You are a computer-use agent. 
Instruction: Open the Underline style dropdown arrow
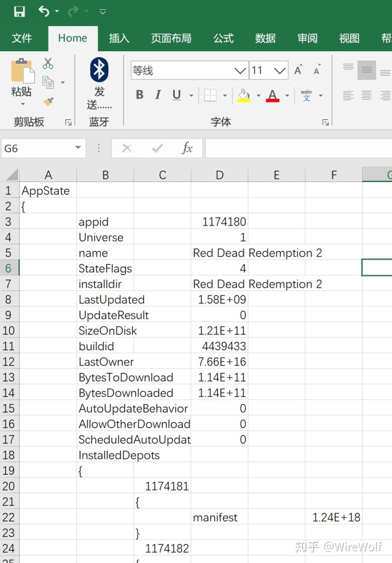pos(191,95)
